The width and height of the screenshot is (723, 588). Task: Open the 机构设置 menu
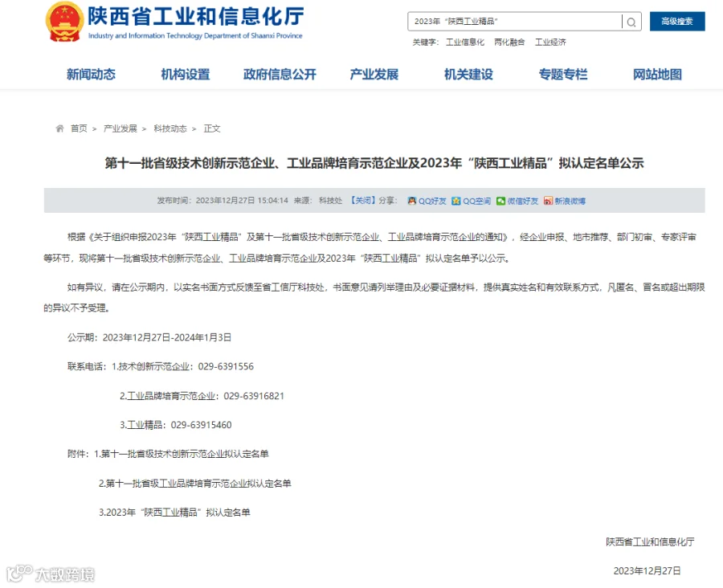click(x=186, y=74)
